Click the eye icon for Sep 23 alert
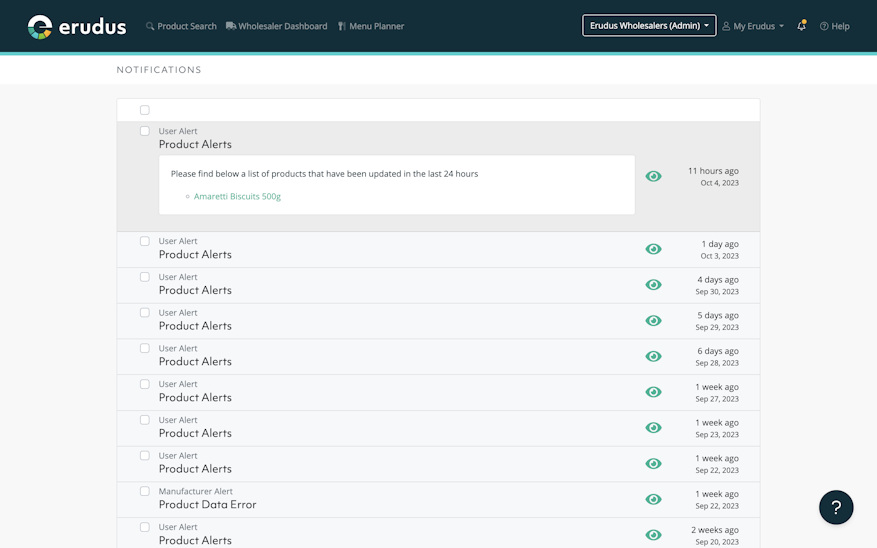 653,428
